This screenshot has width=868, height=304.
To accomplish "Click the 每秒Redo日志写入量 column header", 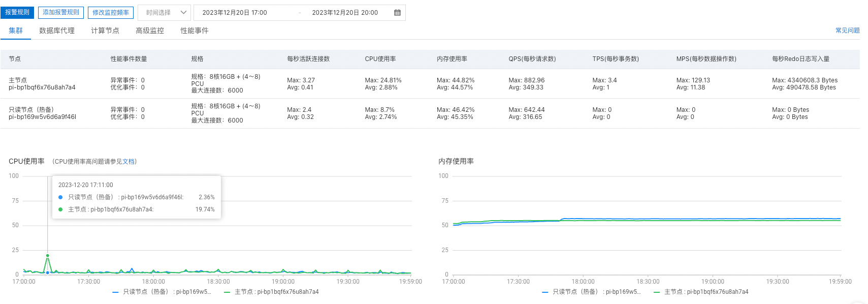I will [800, 59].
